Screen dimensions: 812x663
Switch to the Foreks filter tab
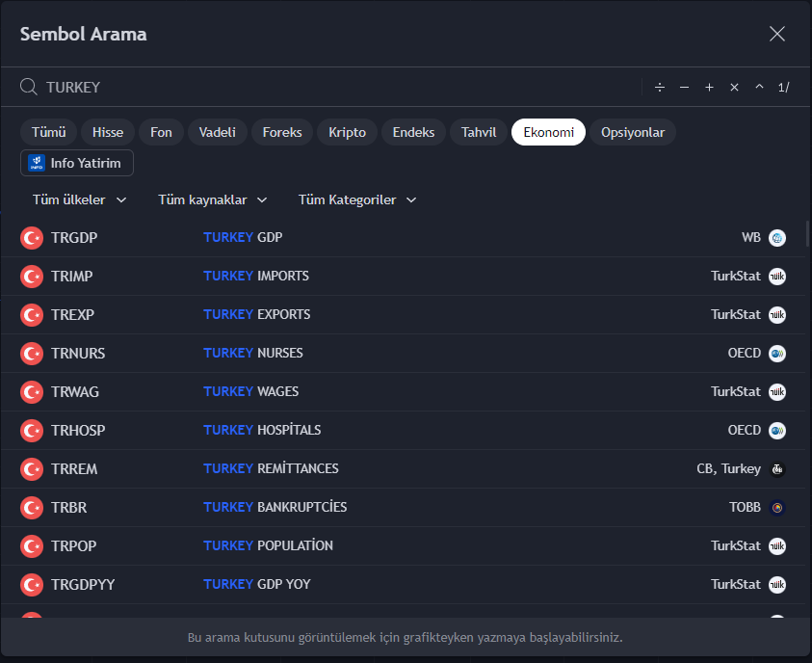(x=282, y=132)
